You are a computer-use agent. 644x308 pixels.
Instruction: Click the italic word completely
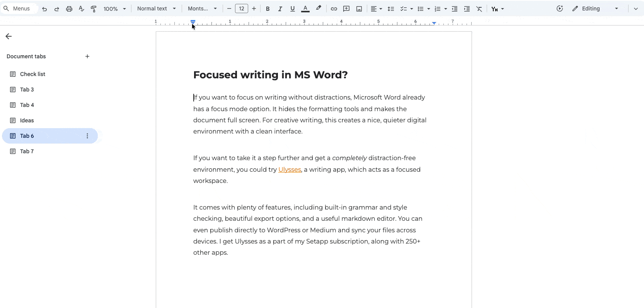349,158
